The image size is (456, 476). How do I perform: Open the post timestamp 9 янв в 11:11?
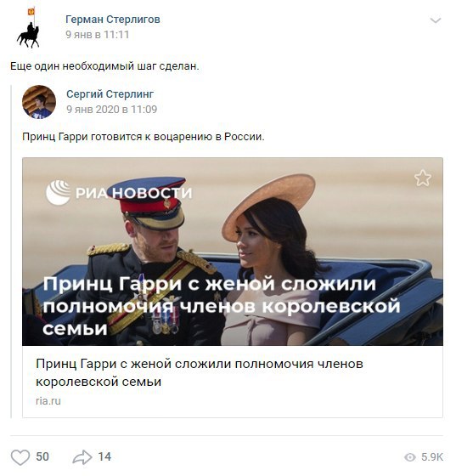point(98,35)
